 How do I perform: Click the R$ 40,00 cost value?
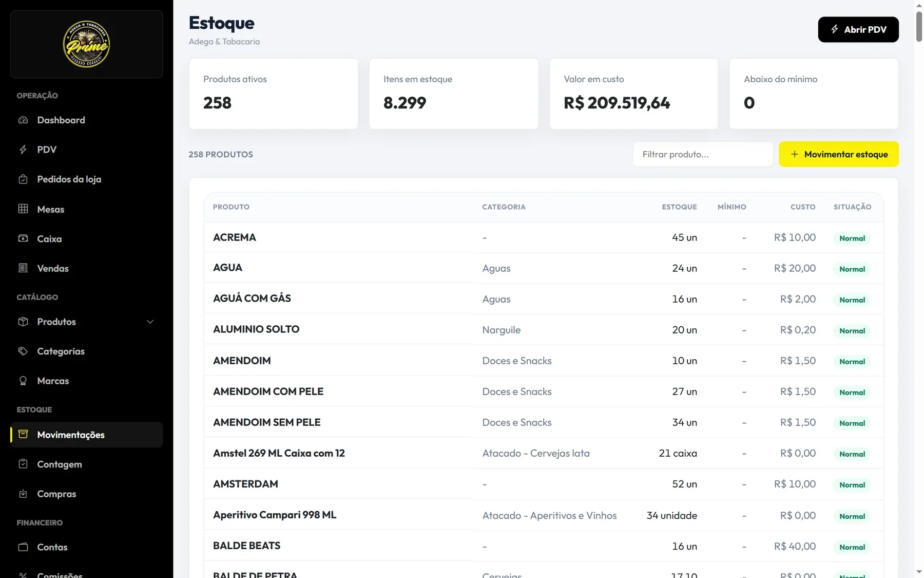click(x=795, y=546)
